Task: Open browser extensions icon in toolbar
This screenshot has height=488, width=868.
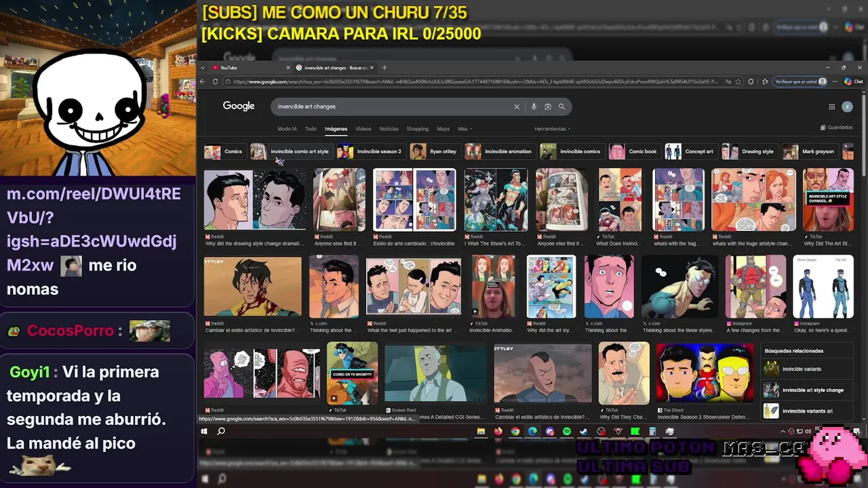Action: pyautogui.click(x=751, y=81)
